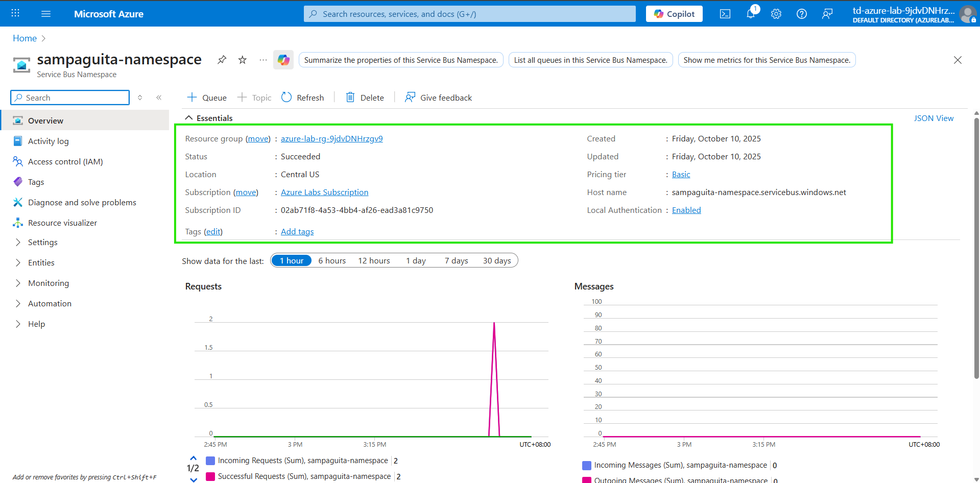The width and height of the screenshot is (980, 483).
Task: Expand the Entities section
Action: 41,262
